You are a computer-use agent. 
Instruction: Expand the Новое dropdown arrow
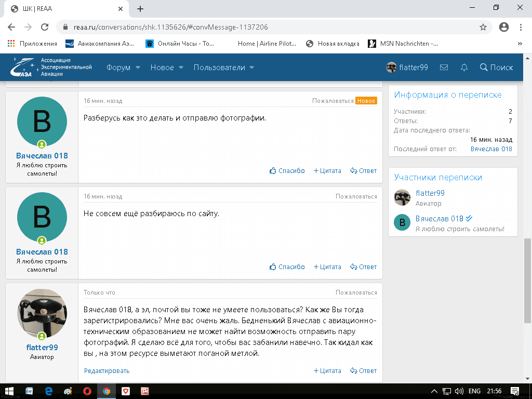181,68
